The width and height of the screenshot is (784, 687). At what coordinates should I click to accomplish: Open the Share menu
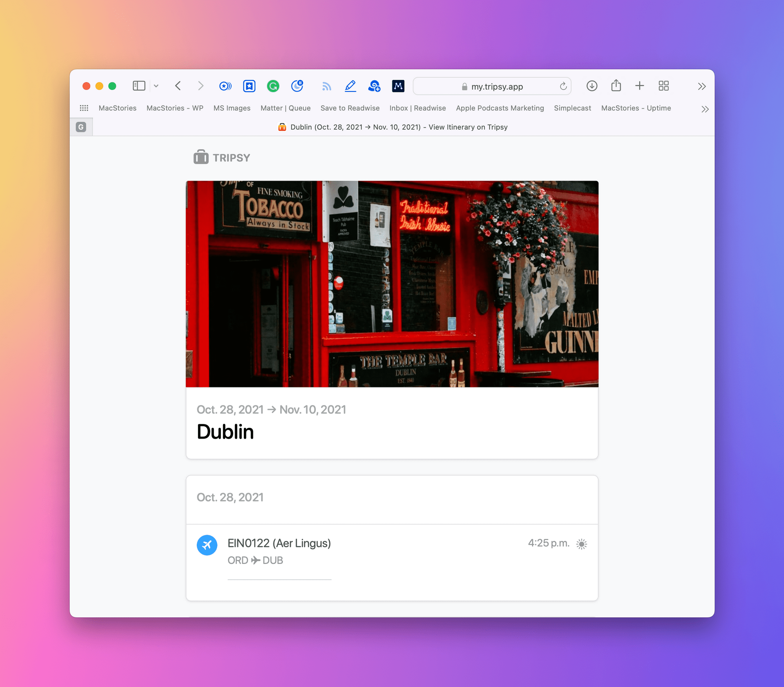(616, 85)
